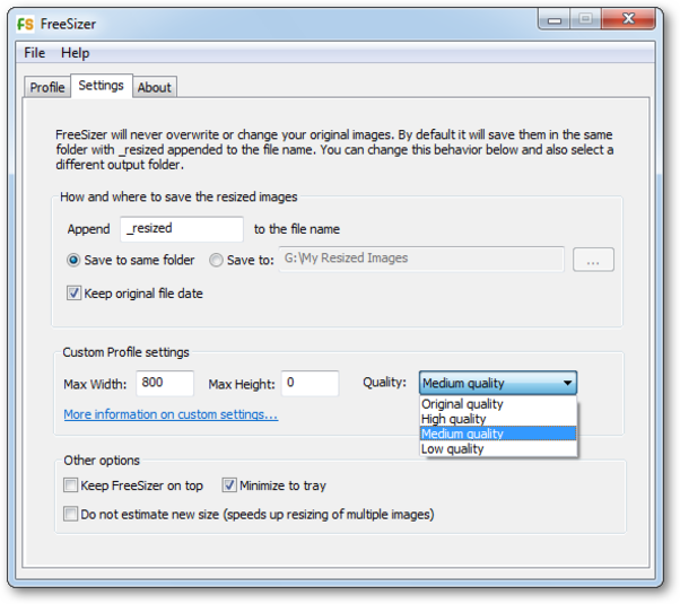Select the Settings tab

[101, 85]
